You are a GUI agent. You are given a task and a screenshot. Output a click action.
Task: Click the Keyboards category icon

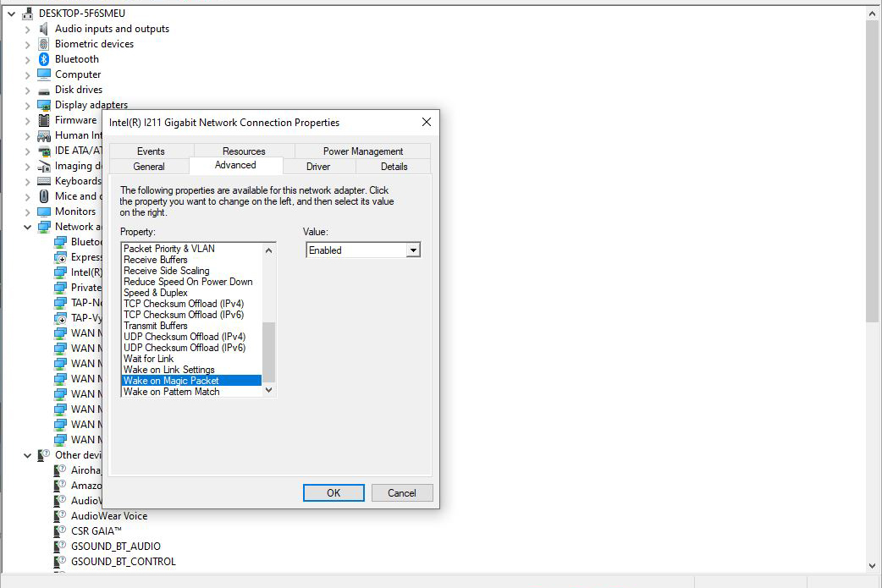click(44, 181)
